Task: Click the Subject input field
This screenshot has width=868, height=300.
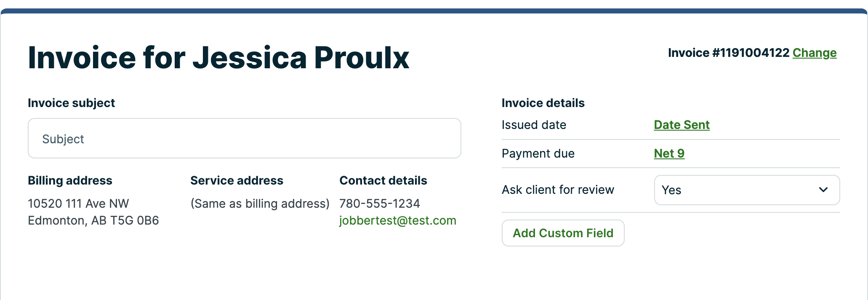Action: point(244,139)
